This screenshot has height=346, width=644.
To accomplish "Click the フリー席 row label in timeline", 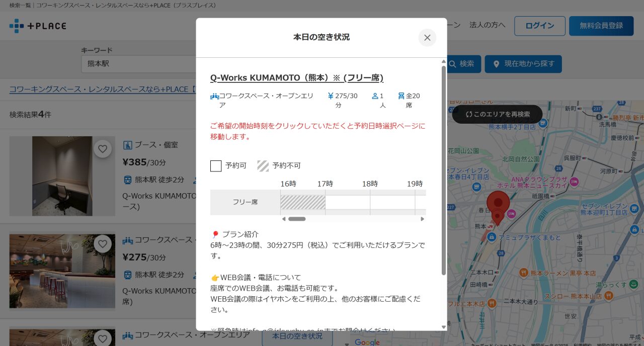I will [245, 202].
